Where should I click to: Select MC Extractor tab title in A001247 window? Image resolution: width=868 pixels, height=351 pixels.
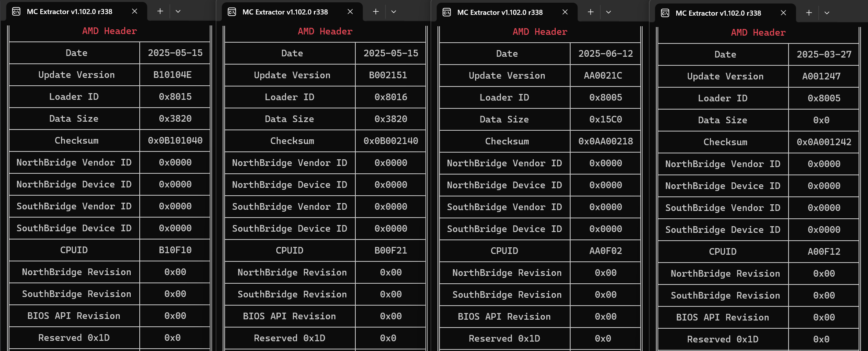(x=719, y=13)
